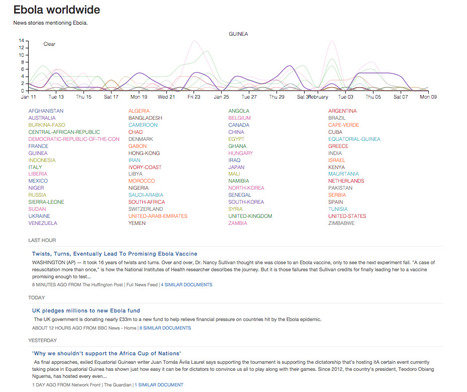
Task: Filter by DENMARK
Action: tap(141, 139)
